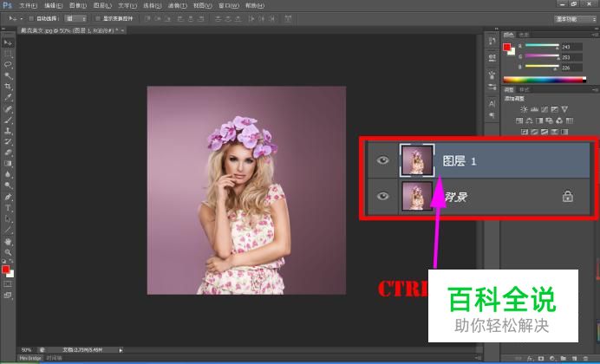This screenshot has height=364, width=600.
Task: Select the Move tool in the toolbox
Action: pos(8,42)
